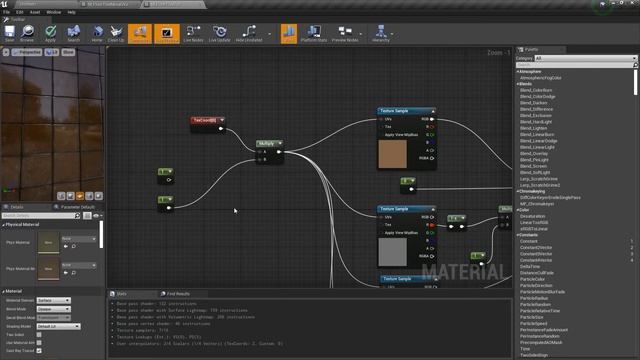Open Preview Nodes options arrow
Image resolution: width=640 pixels, height=360 pixels.
(361, 34)
